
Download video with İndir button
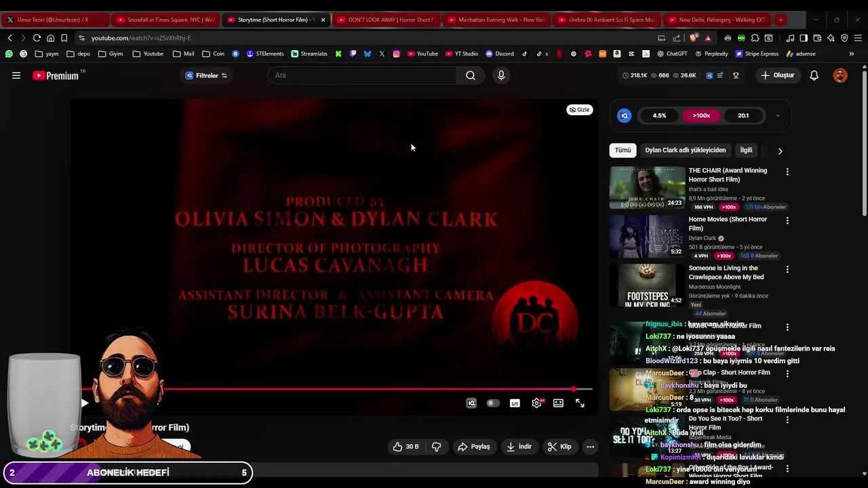[519, 447]
